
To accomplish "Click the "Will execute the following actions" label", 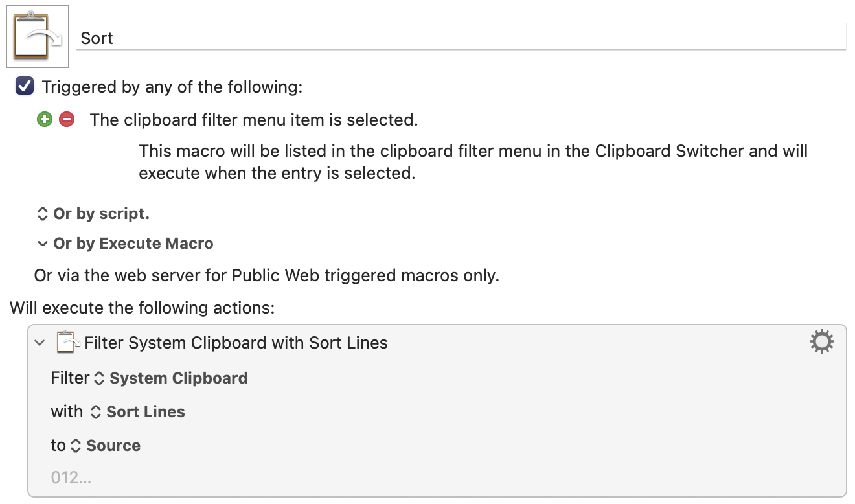I will pyautogui.click(x=142, y=307).
